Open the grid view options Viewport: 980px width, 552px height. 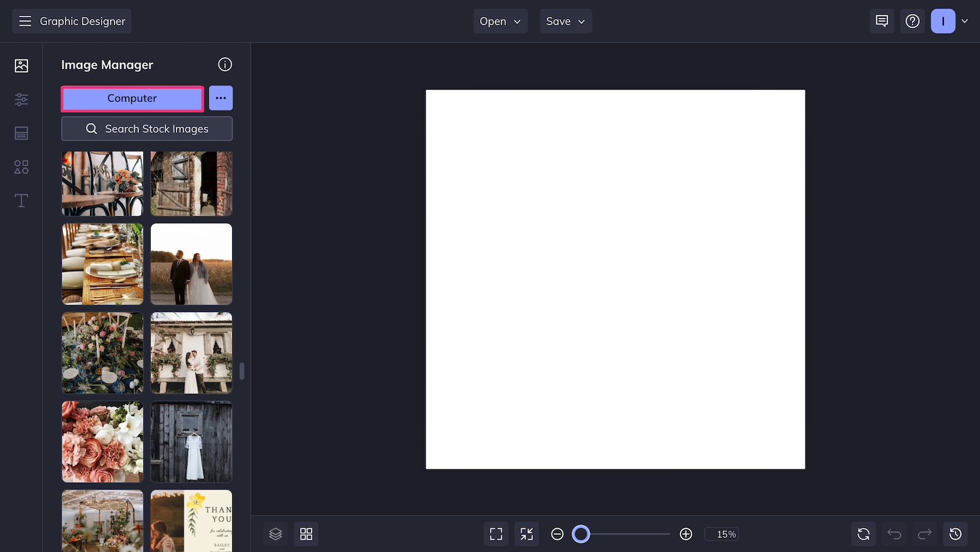(306, 534)
